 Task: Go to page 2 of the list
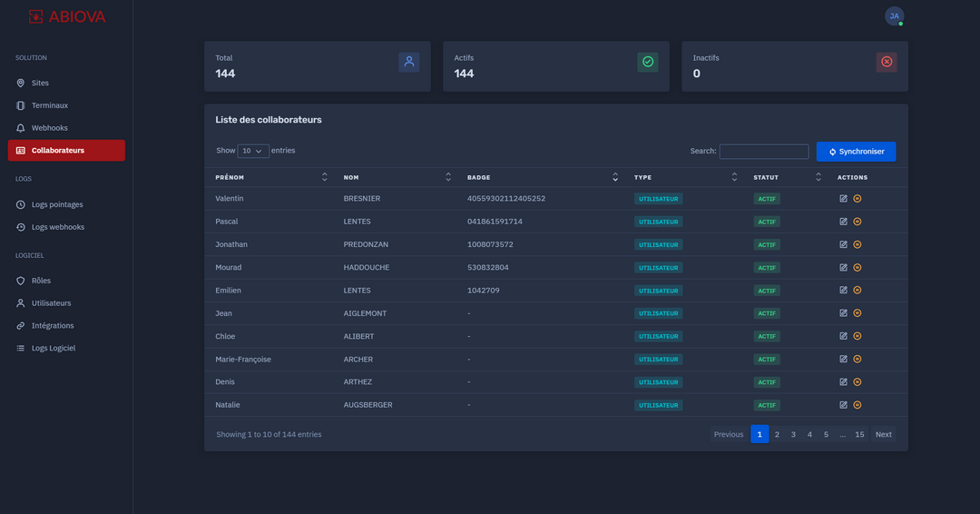click(x=777, y=434)
